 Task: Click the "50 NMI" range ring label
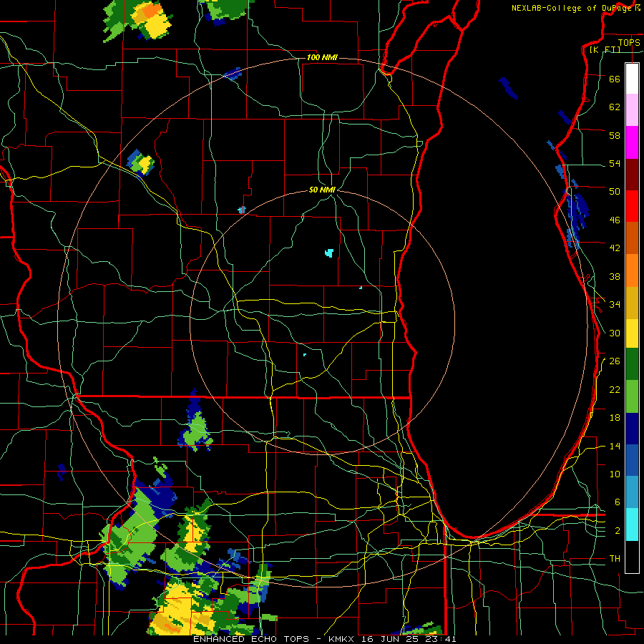pyautogui.click(x=323, y=190)
